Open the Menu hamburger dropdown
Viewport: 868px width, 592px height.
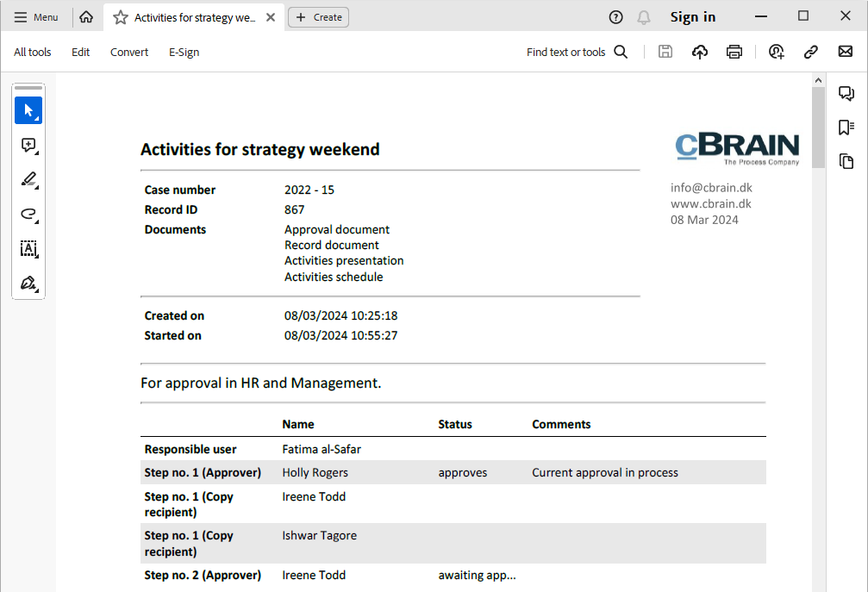click(36, 17)
